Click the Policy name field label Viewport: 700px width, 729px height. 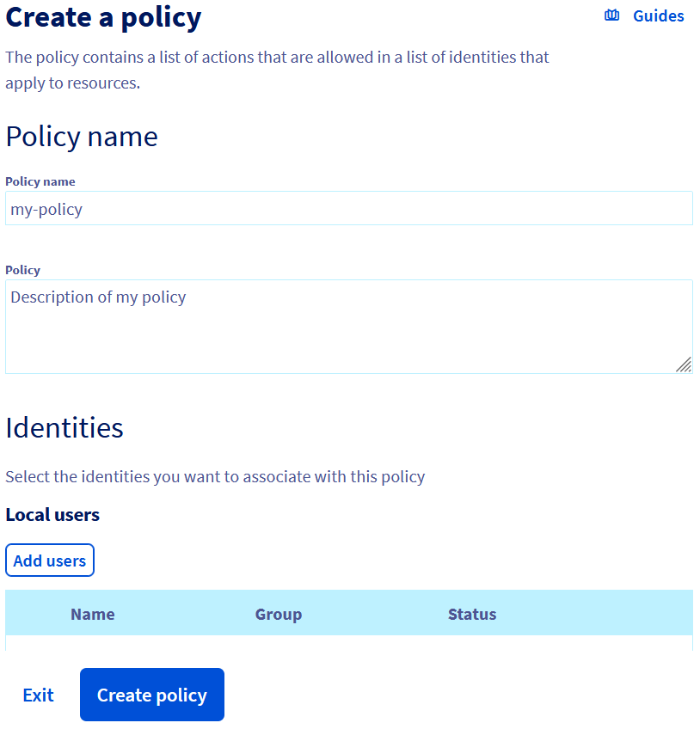point(40,181)
